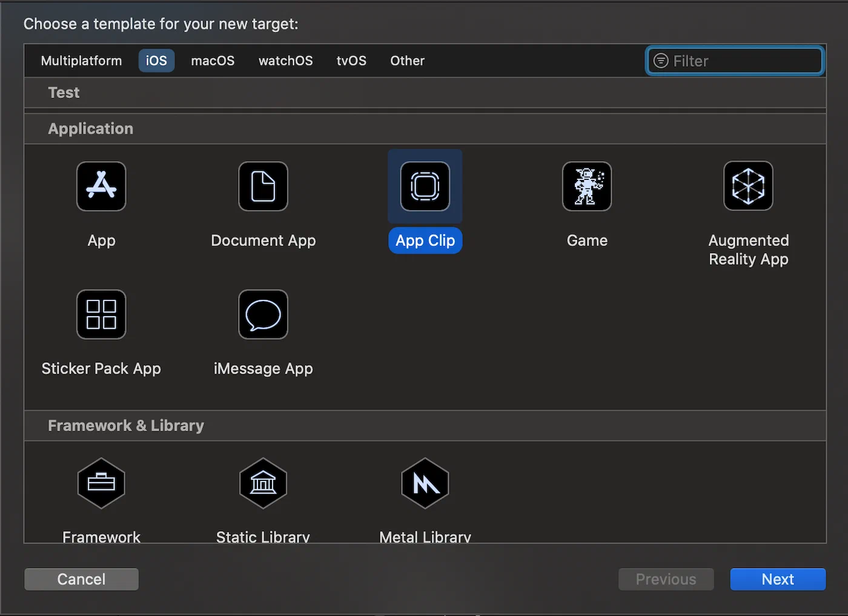Select the Framework toolbox icon
This screenshot has width=848, height=616.
click(101, 483)
